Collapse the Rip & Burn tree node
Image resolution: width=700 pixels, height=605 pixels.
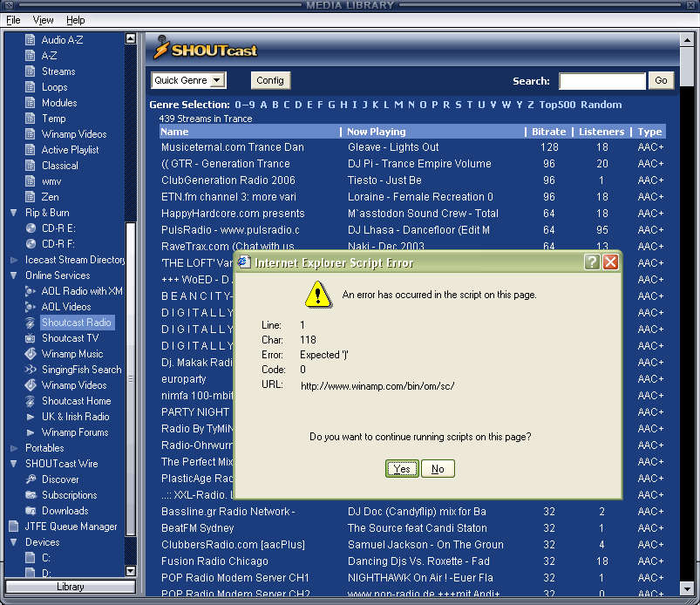coord(14,213)
